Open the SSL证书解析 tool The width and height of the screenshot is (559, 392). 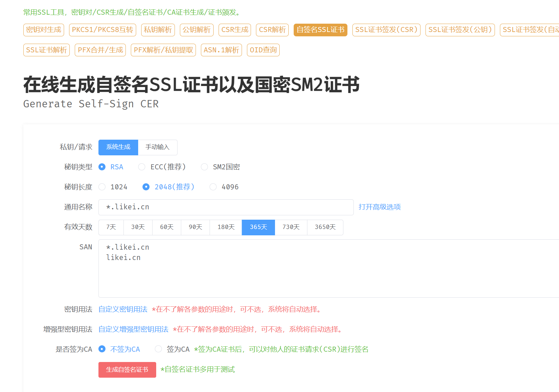tap(46, 50)
